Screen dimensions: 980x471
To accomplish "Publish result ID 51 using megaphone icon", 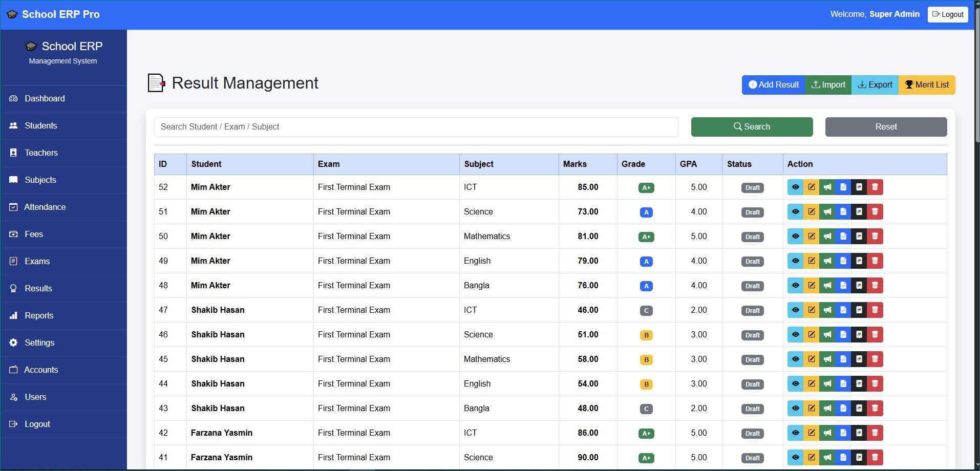I will tap(827, 212).
